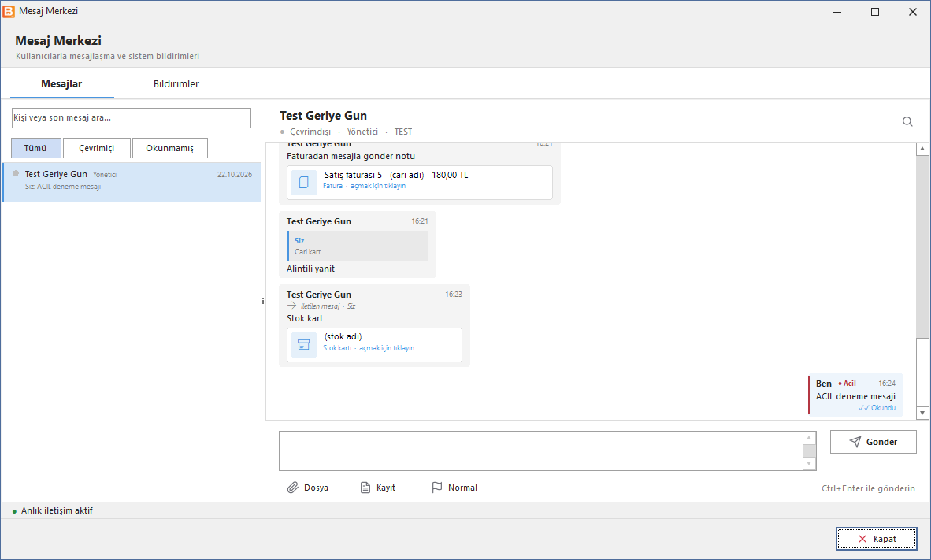Open the Stok kartı link for (stok adı)
The image size is (931, 560).
374,344
